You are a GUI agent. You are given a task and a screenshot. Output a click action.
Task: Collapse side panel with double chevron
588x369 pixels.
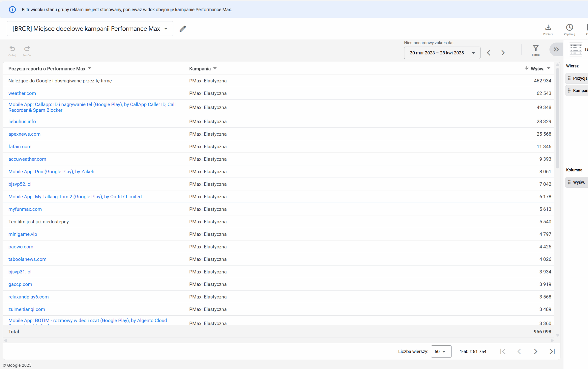point(556,50)
